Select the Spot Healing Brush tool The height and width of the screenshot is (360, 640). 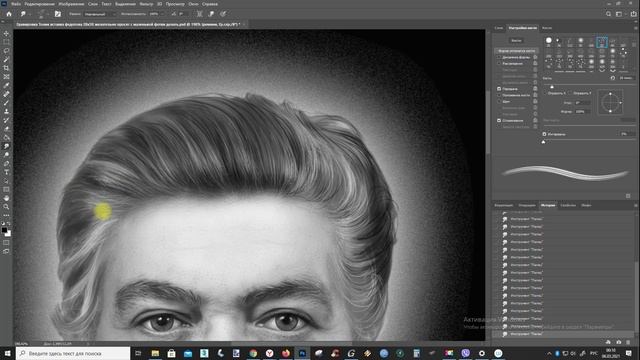pyautogui.click(x=6, y=94)
